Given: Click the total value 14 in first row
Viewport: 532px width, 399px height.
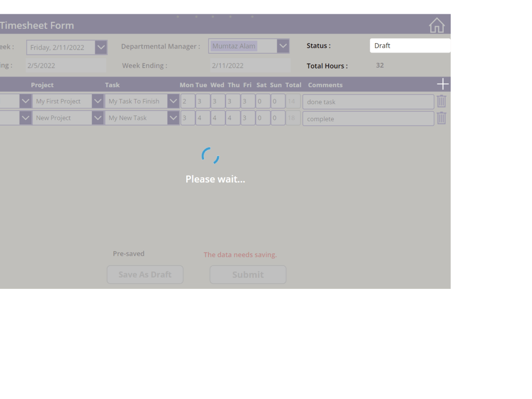Looking at the screenshot, I should tap(293, 101).
